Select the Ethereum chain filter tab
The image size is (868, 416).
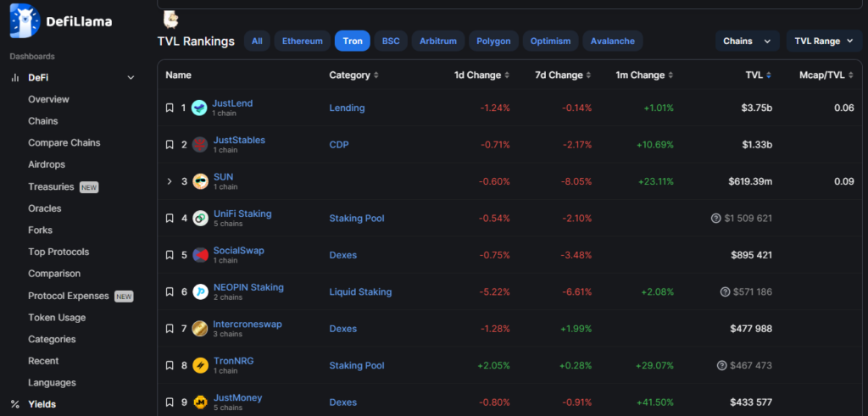(x=302, y=41)
